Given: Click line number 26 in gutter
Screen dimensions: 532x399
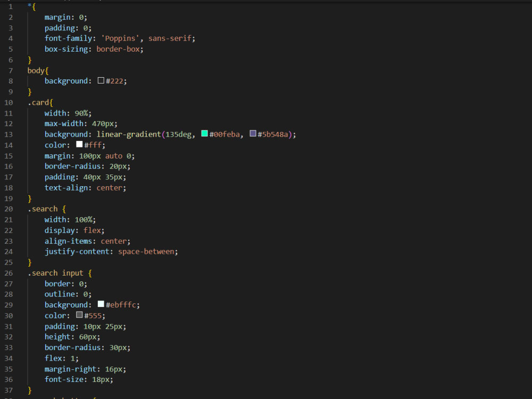Looking at the screenshot, I should [9, 273].
